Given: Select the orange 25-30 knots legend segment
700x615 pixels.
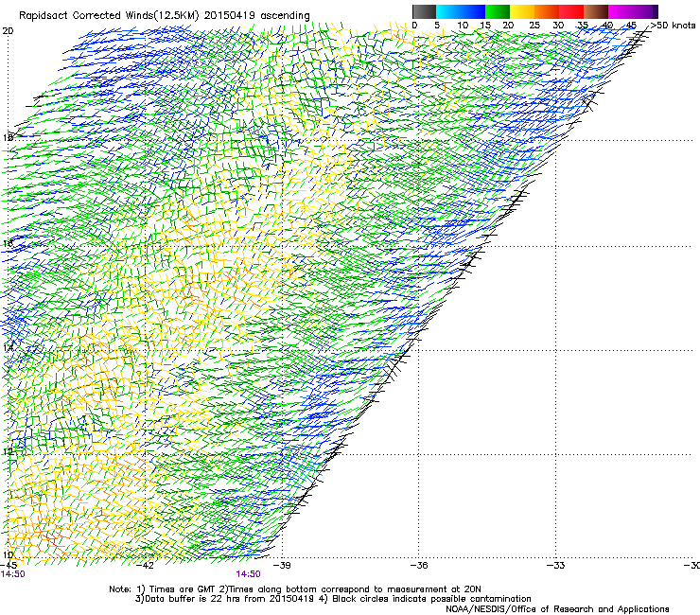Looking at the screenshot, I should (x=547, y=11).
